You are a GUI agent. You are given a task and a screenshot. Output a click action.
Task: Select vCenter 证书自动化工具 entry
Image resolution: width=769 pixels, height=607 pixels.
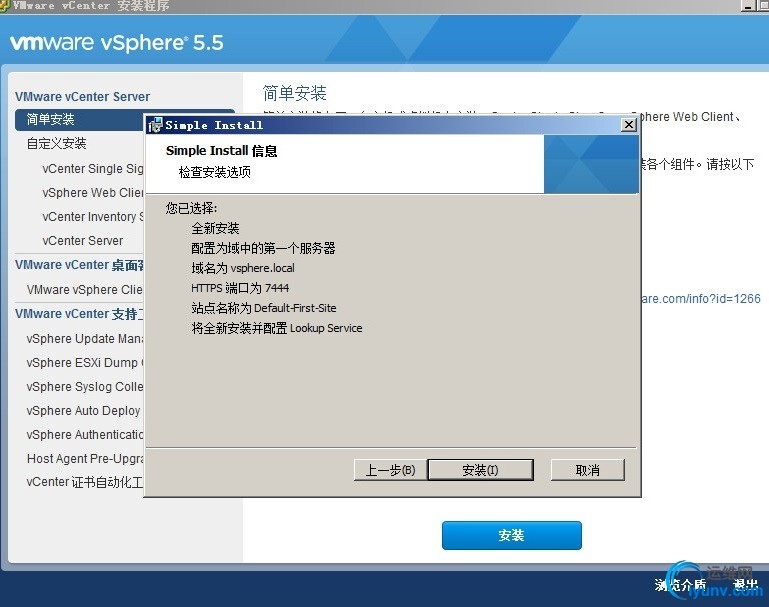84,482
